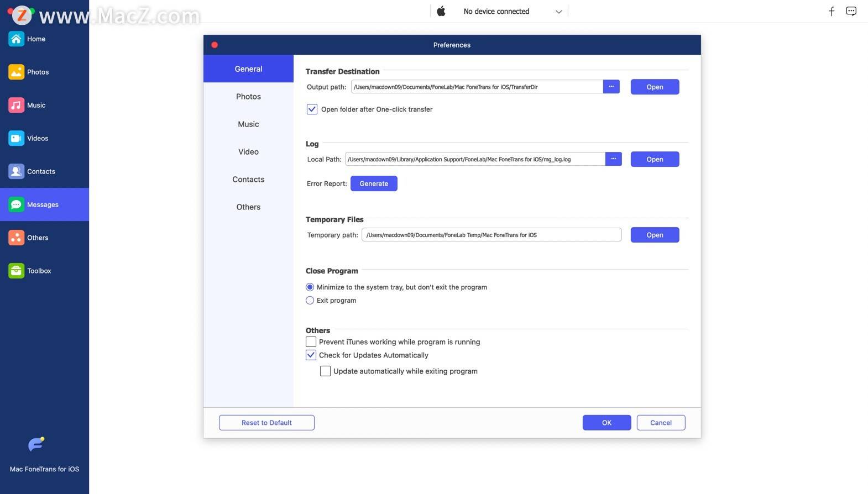Open the log local path folder
The width and height of the screenshot is (868, 494).
(x=655, y=159)
